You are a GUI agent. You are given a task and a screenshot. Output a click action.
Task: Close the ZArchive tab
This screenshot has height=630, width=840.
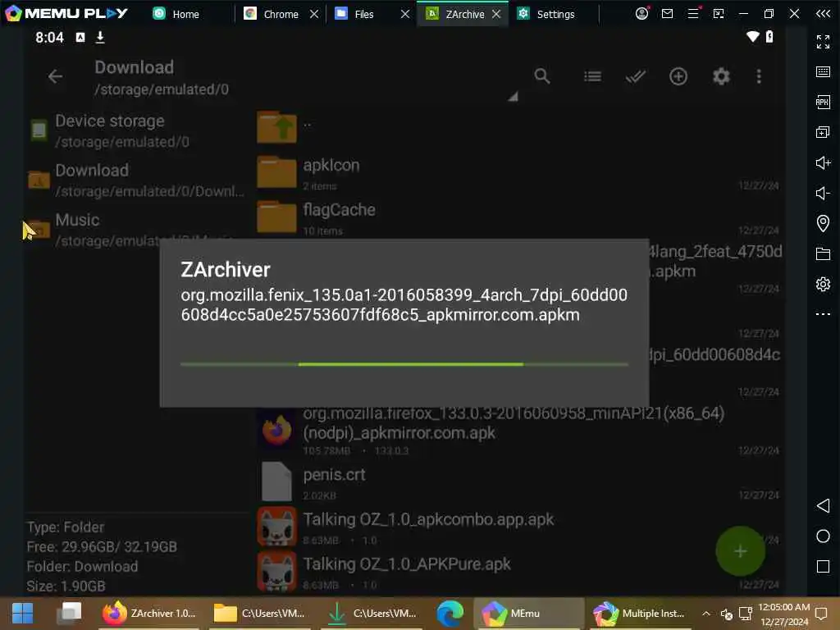496,14
